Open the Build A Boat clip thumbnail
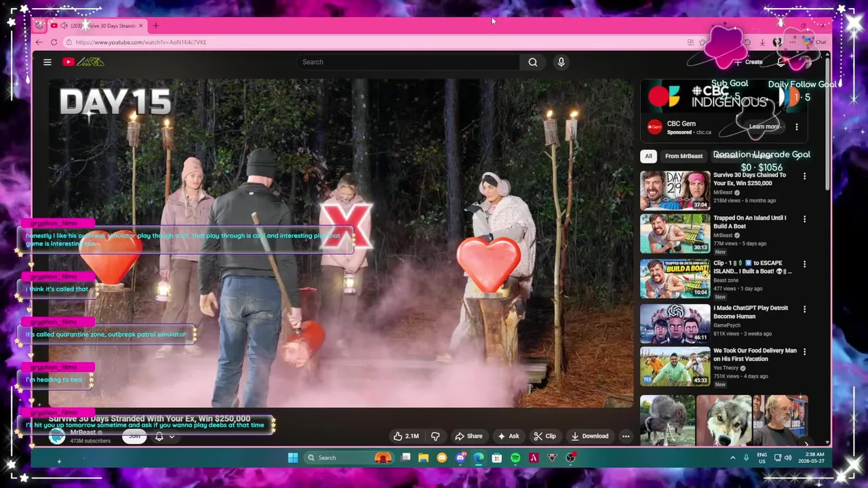Screen dimensions: 868x488 [x=675, y=278]
